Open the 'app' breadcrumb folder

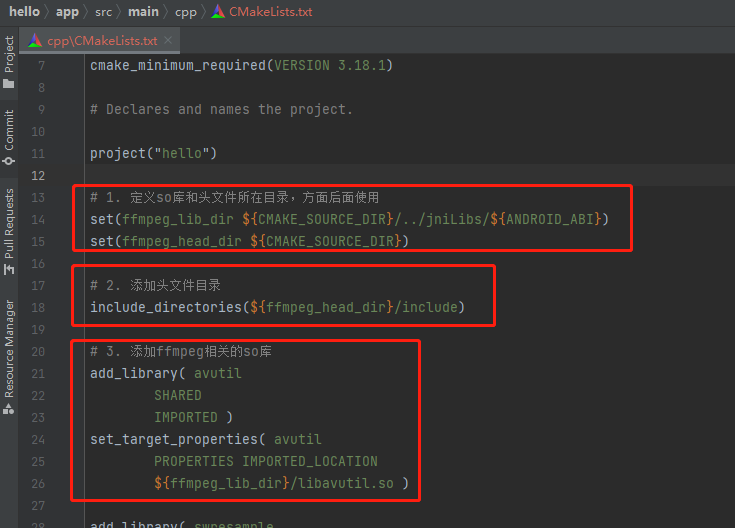click(67, 12)
